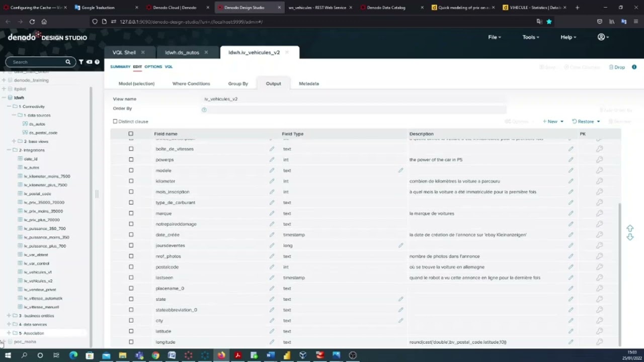The image size is (644, 362).
Task: Switch to the Where Conditions tab
Action: (191, 83)
